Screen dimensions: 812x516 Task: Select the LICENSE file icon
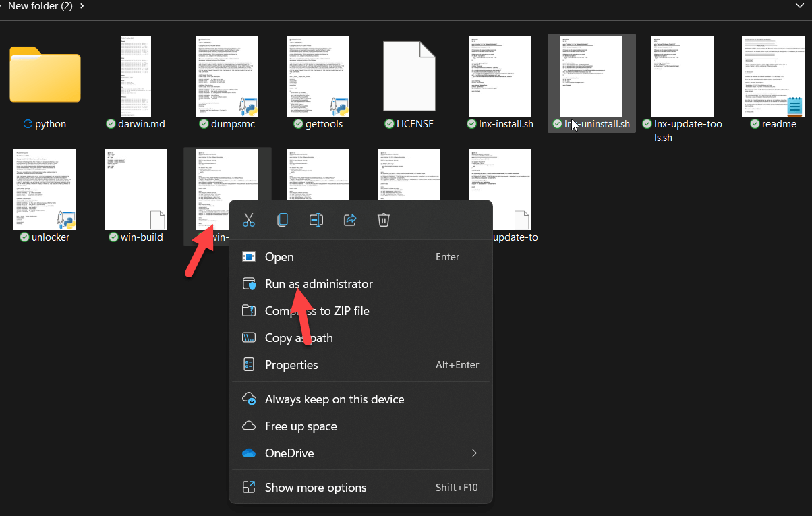[x=409, y=76]
